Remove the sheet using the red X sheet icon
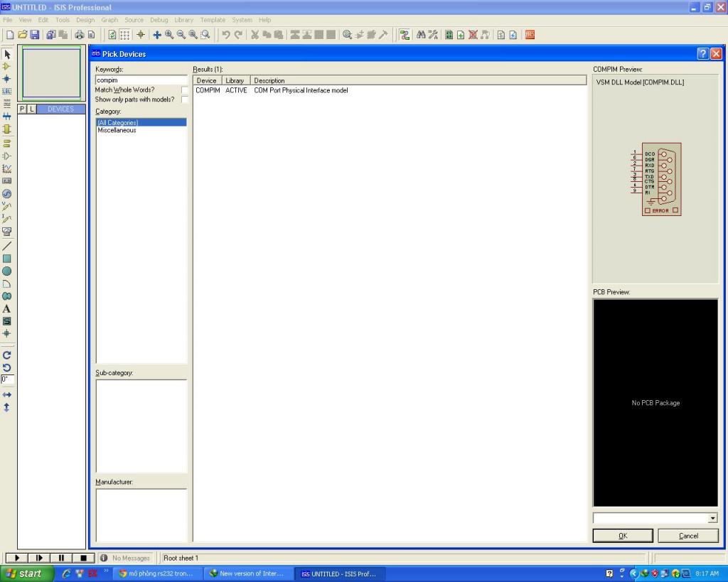Viewport: 728px width, 582px height. pos(473,35)
